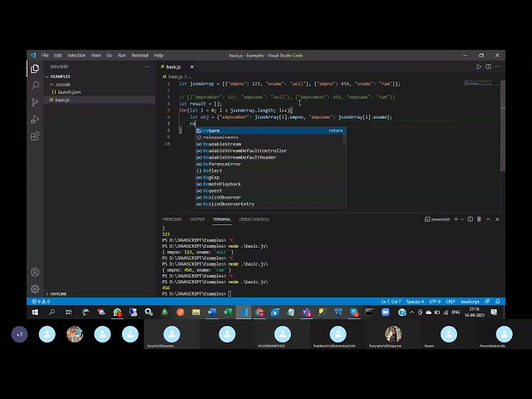Close the terminal panel
Viewport: 532px width, 399px height.
pyautogui.click(x=497, y=219)
